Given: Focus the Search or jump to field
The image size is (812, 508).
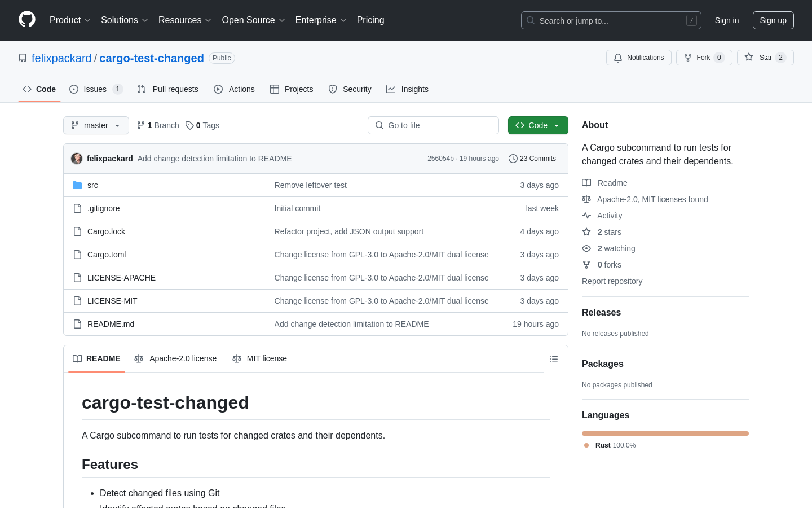Looking at the screenshot, I should (611, 20).
